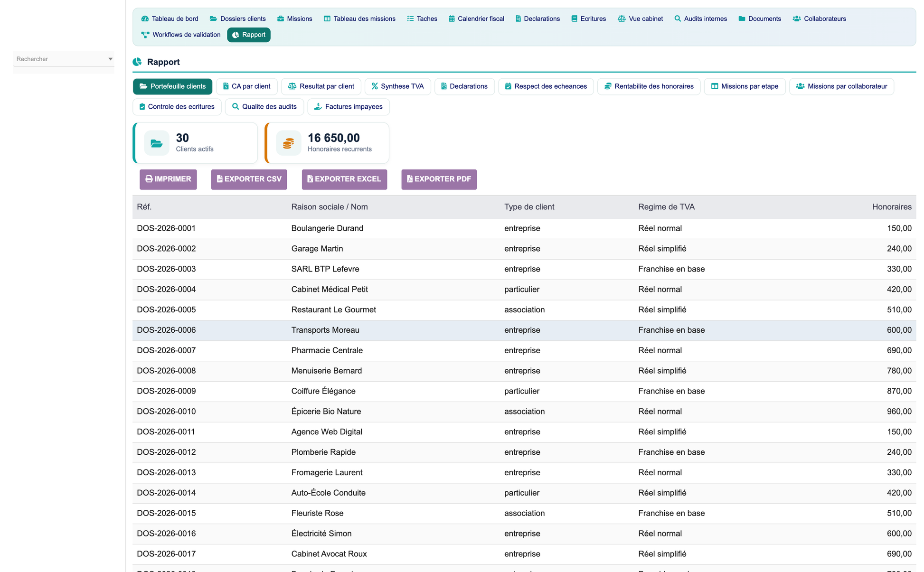Viewport: 924px width, 572px height.
Task: Click the EXPORTER CSV button
Action: coord(249,179)
